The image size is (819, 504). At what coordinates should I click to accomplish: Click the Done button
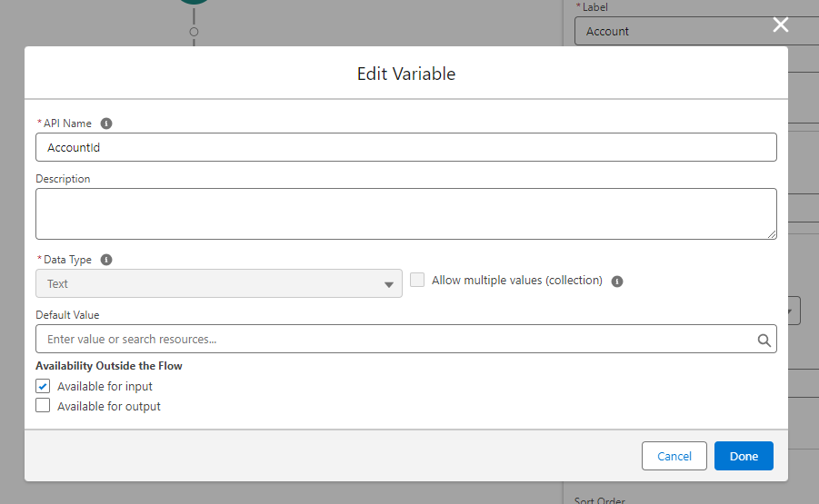coord(744,456)
